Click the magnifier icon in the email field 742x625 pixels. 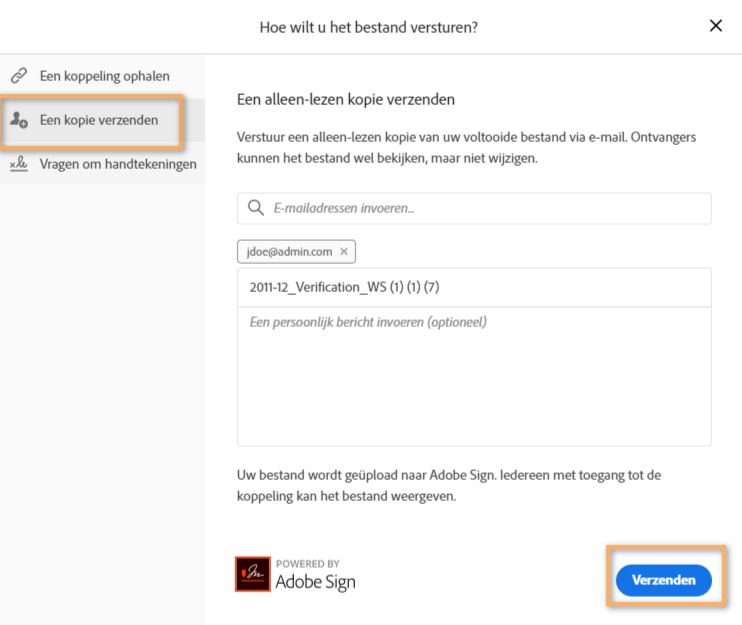click(x=255, y=208)
